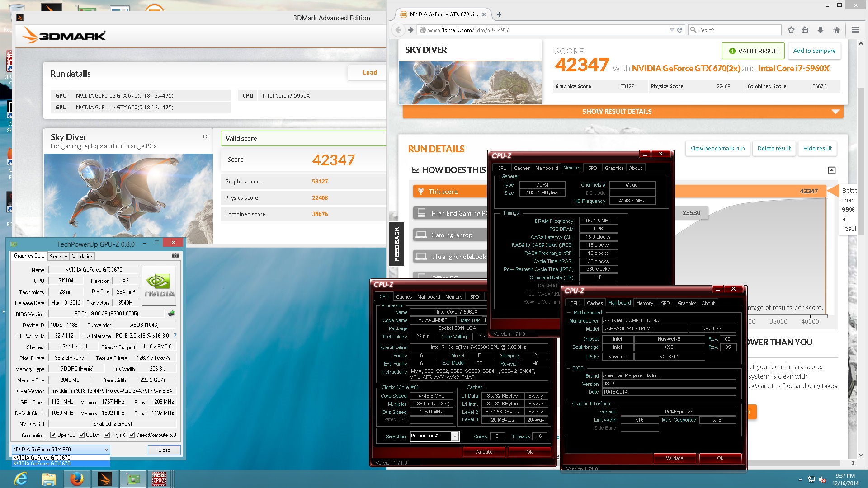Click NVIDIA logo in GPU-Z
868x488 pixels.
coord(159,286)
